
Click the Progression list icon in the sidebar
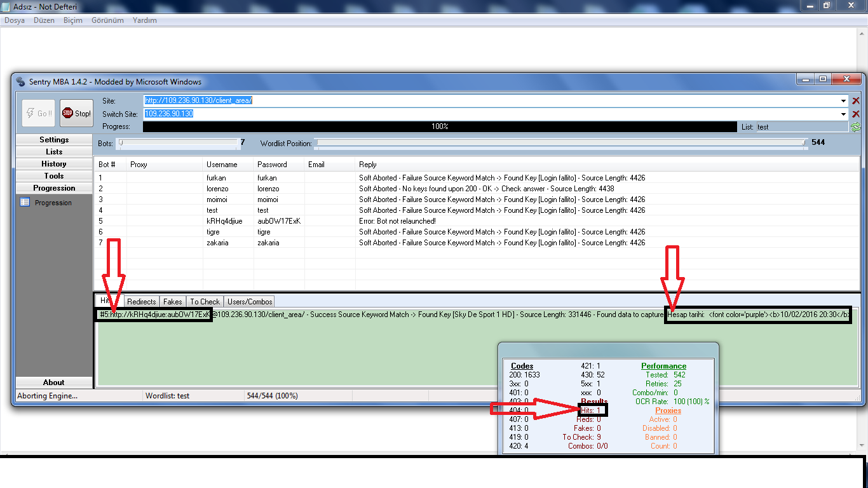[x=25, y=203]
